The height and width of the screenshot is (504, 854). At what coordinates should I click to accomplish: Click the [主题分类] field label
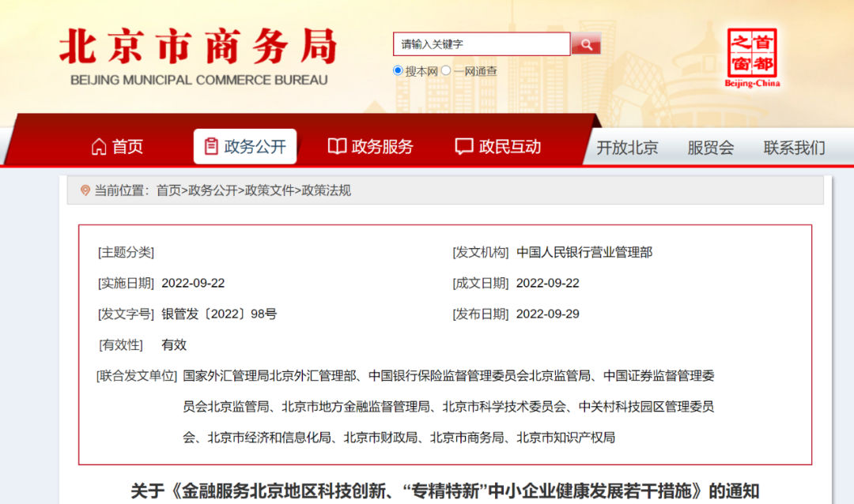126,253
